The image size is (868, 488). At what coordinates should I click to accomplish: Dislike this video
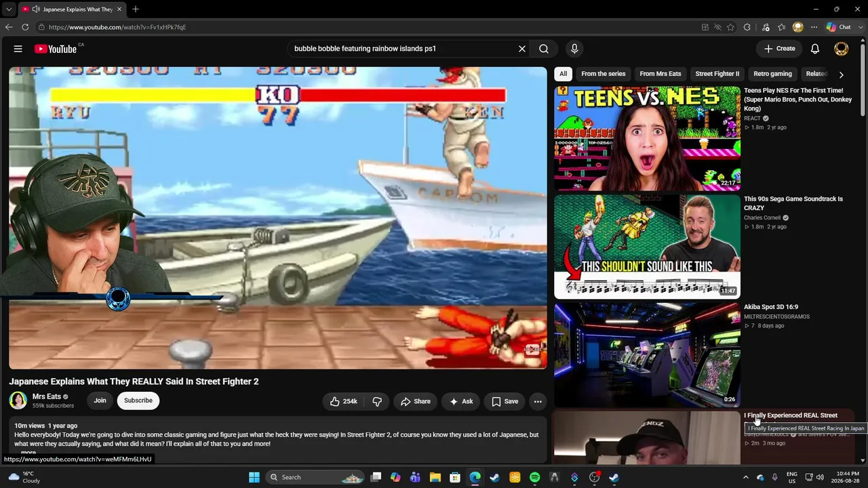point(377,401)
